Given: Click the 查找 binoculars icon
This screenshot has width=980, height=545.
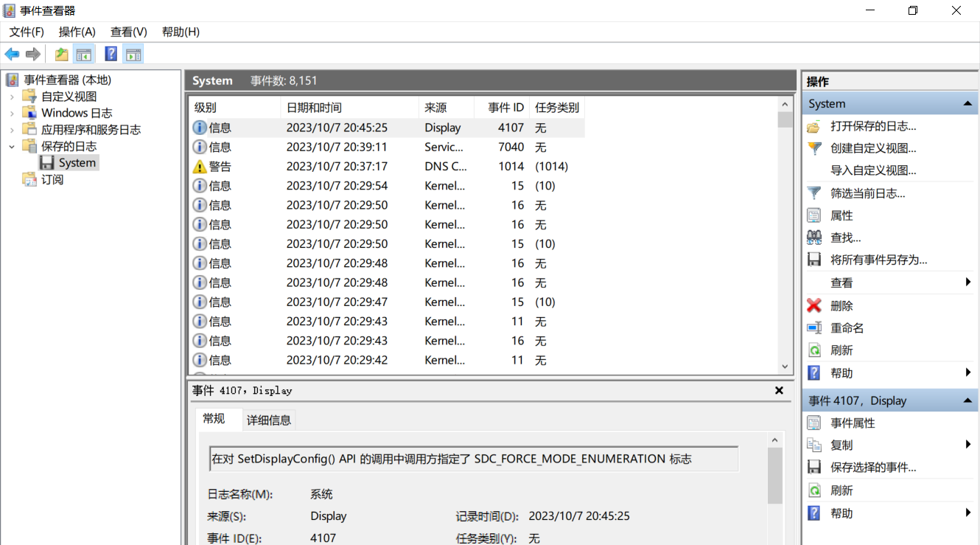Looking at the screenshot, I should click(814, 237).
